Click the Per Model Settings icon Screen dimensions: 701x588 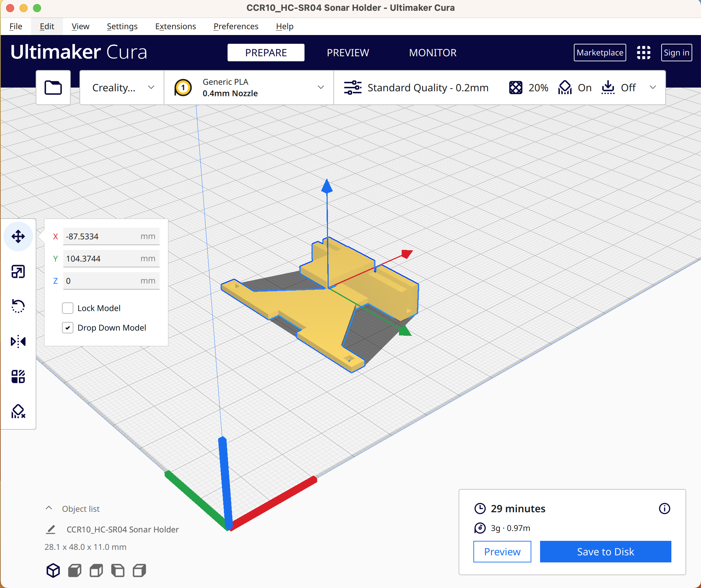[18, 376]
